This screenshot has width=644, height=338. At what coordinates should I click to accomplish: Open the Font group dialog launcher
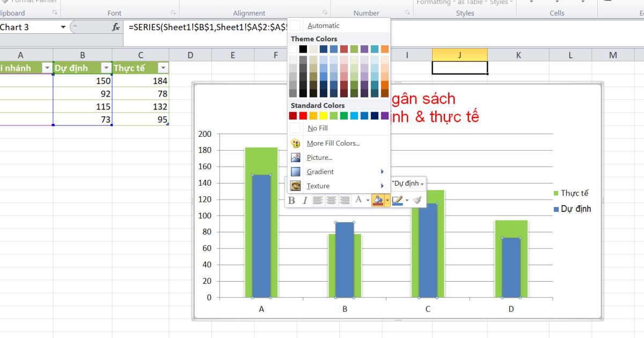(x=173, y=13)
